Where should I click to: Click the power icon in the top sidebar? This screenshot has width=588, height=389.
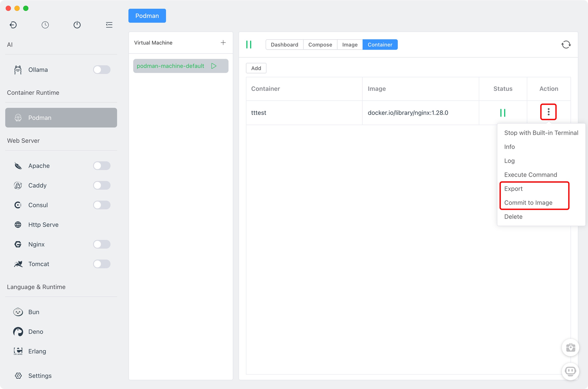point(77,25)
